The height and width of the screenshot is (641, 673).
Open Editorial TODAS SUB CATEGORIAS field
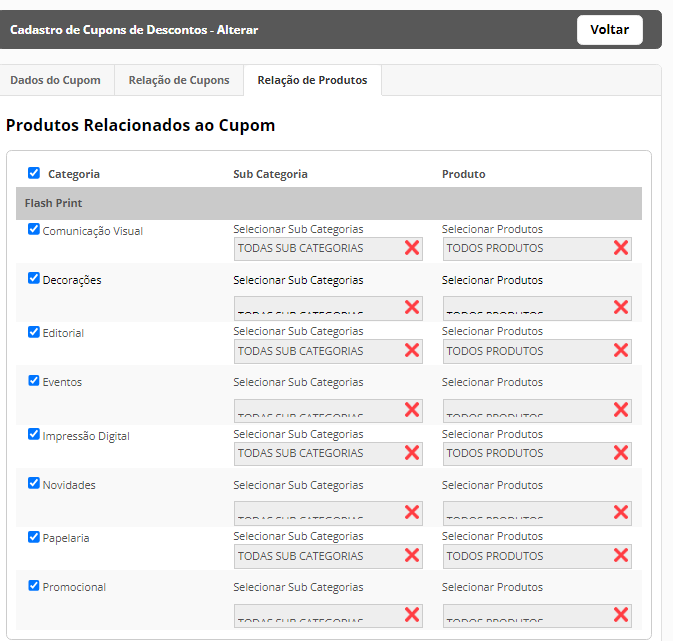pos(328,351)
